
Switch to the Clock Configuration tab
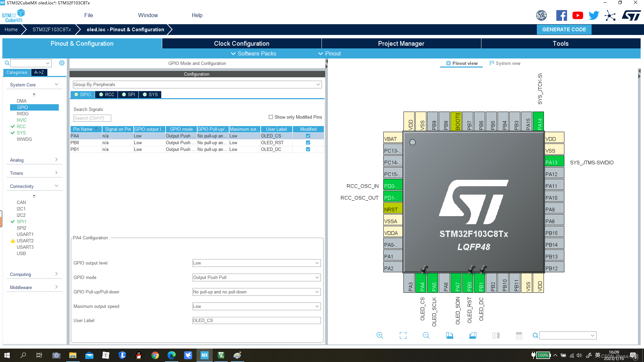(242, 43)
